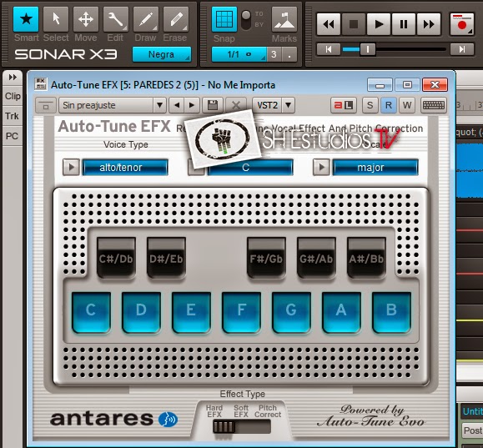Select the Draw pencil tool
This screenshot has width=483, height=448.
pyautogui.click(x=146, y=19)
